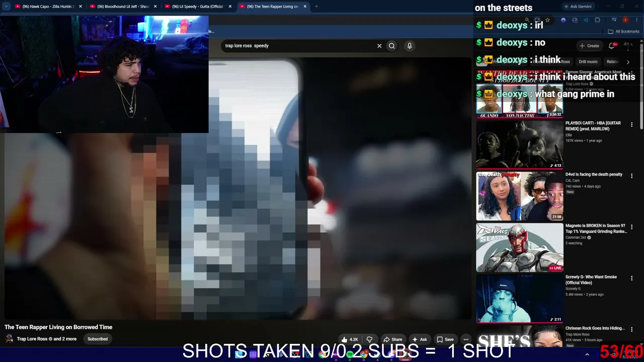This screenshot has height=362, width=644.
Task: Close the Hawk Capo tab
Action: [x=80, y=7]
